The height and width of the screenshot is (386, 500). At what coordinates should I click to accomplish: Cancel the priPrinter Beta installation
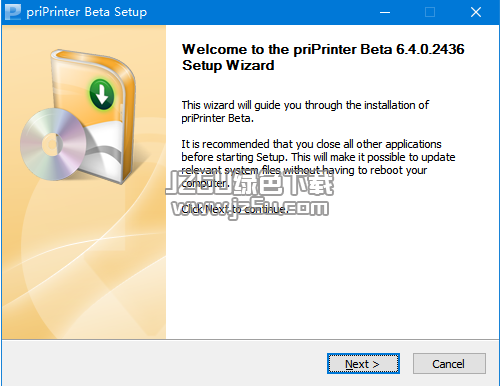click(x=449, y=364)
